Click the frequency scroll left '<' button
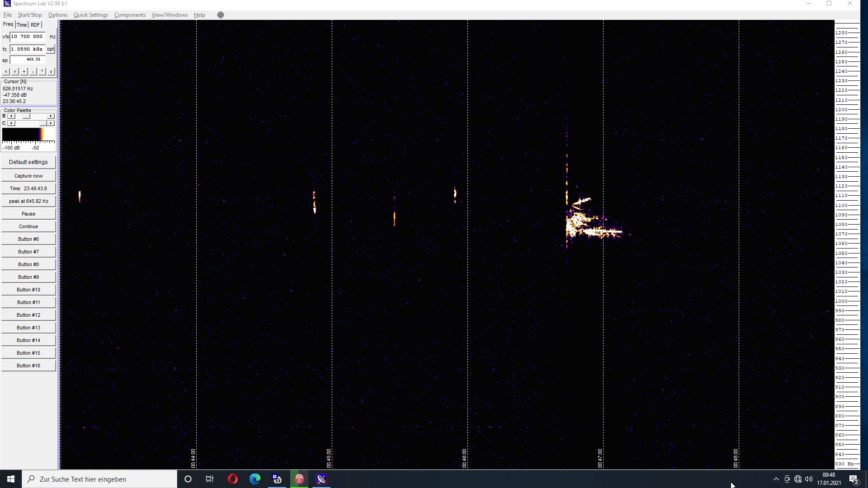868x488 pixels. [6, 71]
